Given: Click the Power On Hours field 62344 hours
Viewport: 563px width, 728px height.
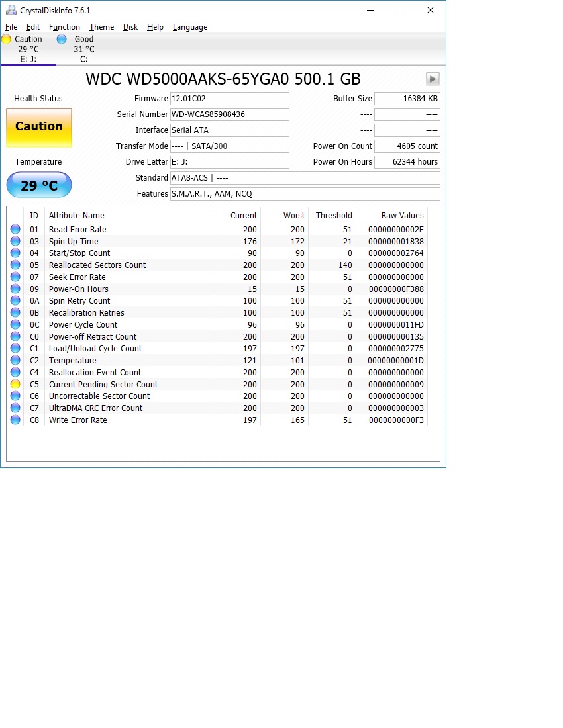Looking at the screenshot, I should (x=407, y=162).
